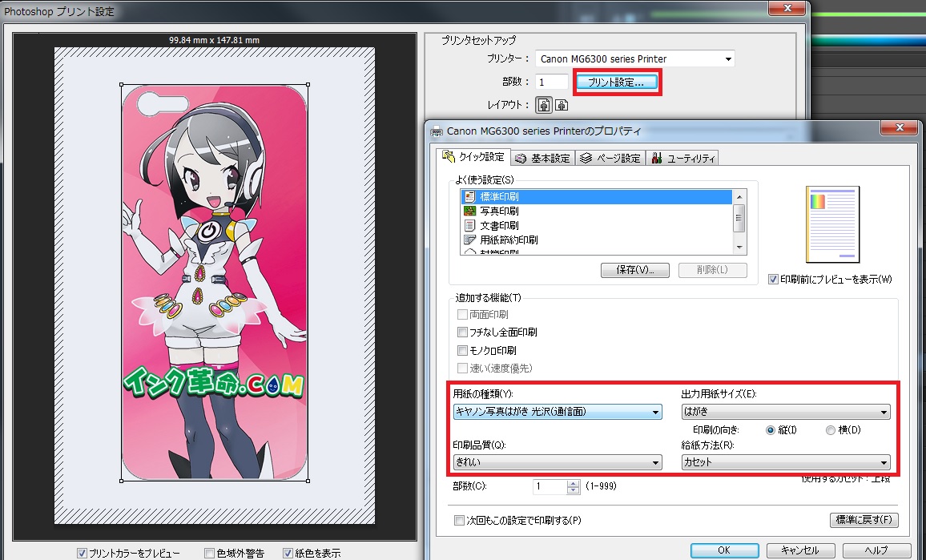Image resolution: width=926 pixels, height=560 pixels.
Task: Click the phone case artwork preview
Action: [x=215, y=282]
